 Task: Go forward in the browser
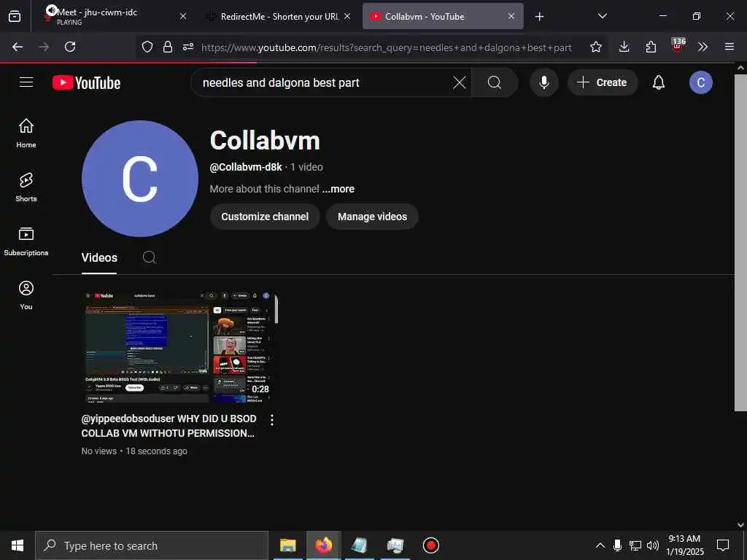pos(44,47)
